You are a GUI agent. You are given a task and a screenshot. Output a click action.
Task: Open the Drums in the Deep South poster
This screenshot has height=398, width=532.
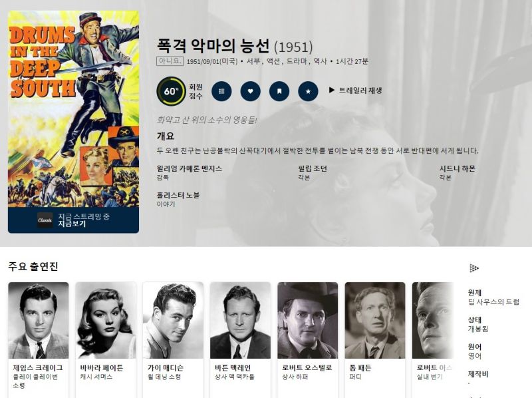point(73,108)
